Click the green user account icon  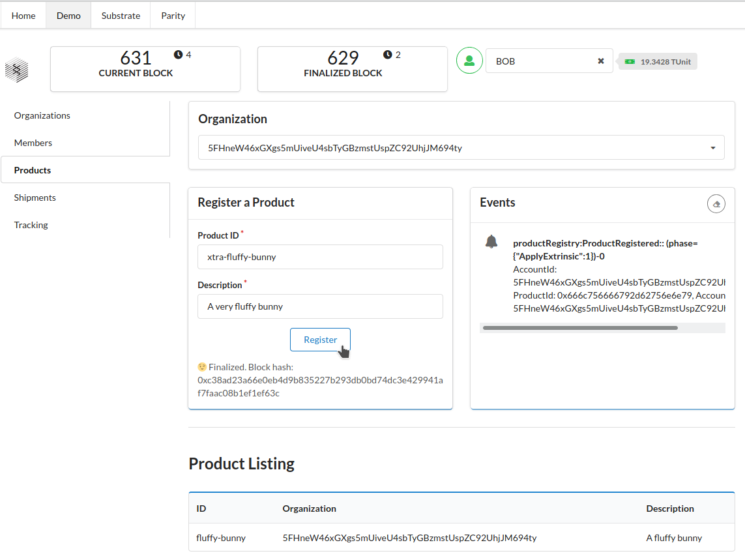[x=469, y=61]
